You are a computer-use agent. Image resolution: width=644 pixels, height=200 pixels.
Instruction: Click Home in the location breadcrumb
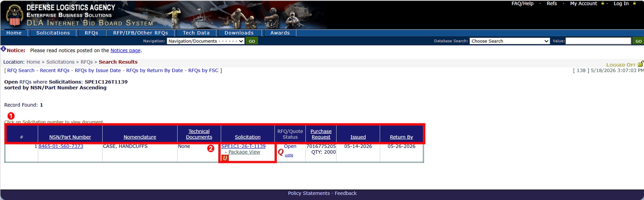click(33, 62)
